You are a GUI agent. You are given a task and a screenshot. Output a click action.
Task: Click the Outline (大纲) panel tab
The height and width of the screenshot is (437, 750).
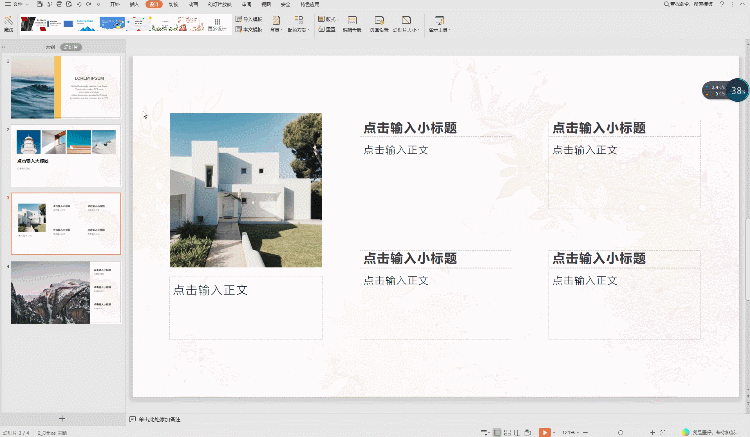pos(50,47)
